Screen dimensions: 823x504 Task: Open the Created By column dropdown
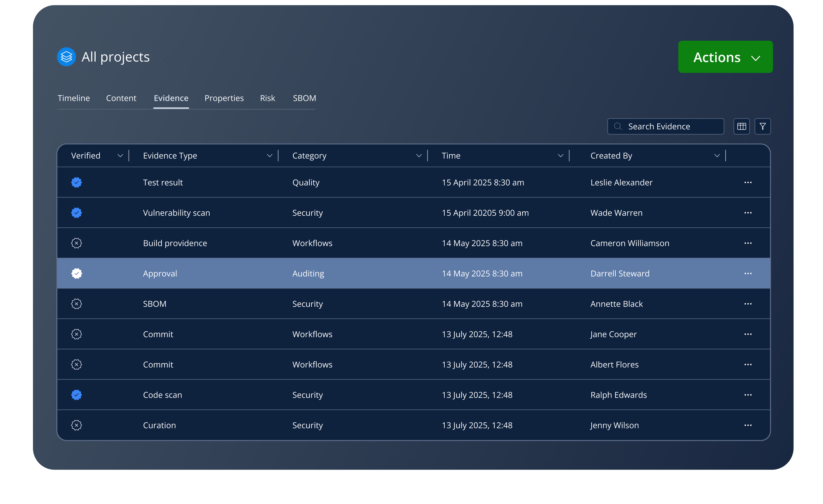(717, 156)
